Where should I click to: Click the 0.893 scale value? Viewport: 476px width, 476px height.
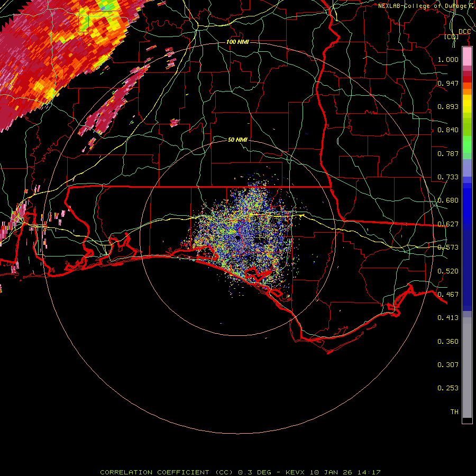pyautogui.click(x=448, y=106)
